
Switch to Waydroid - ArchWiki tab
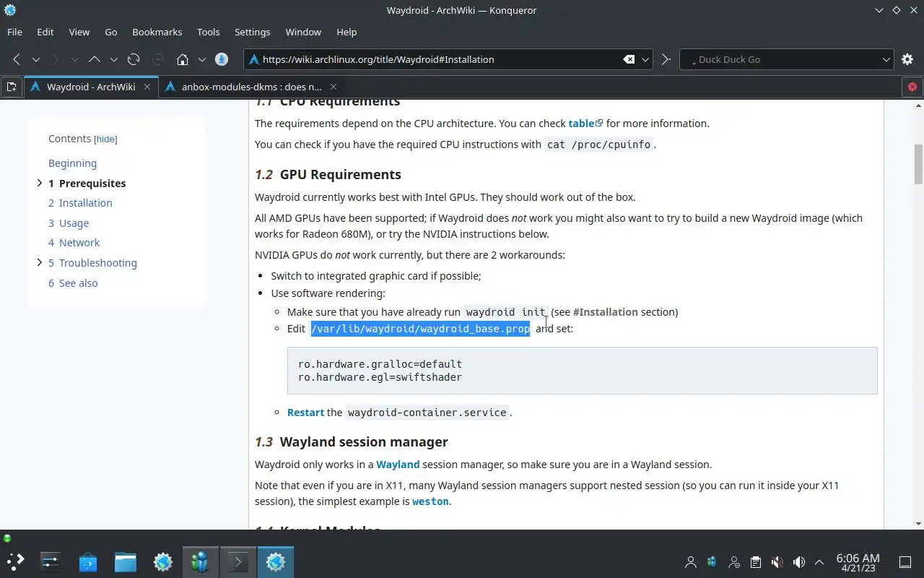(91, 87)
